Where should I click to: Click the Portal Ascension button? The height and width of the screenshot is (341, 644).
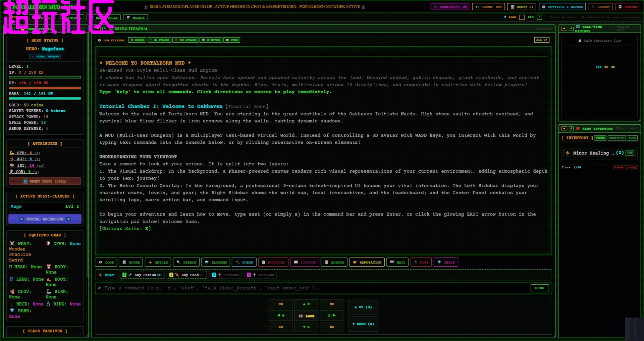(45, 219)
